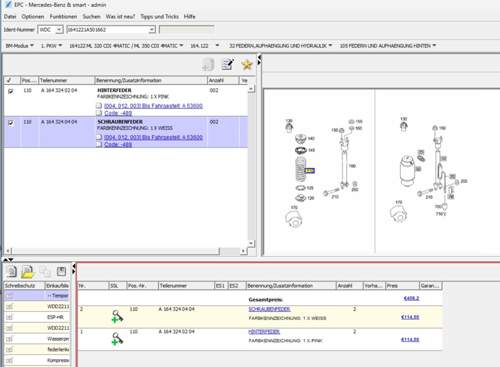The image size is (500, 367).
Task: Open the Hilfe menu
Action: click(189, 16)
